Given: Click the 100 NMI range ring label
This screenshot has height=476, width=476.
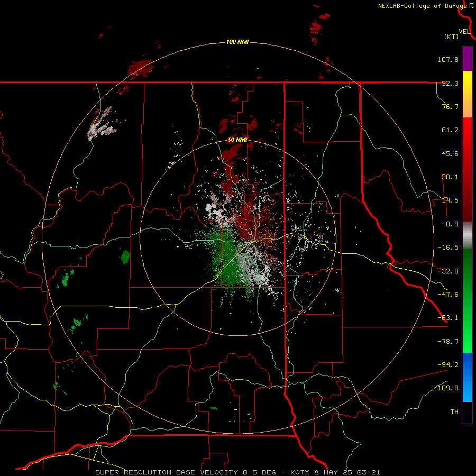Looking at the screenshot, I should click(237, 42).
